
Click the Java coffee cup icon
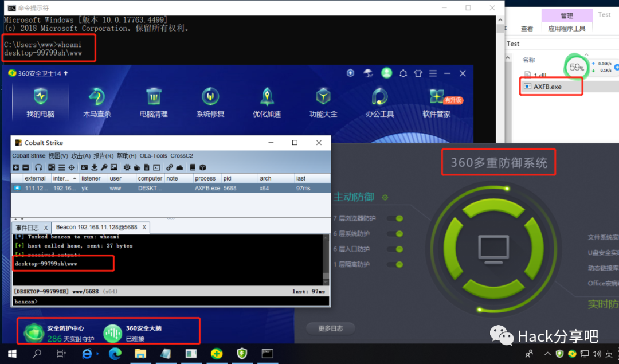[137, 167]
